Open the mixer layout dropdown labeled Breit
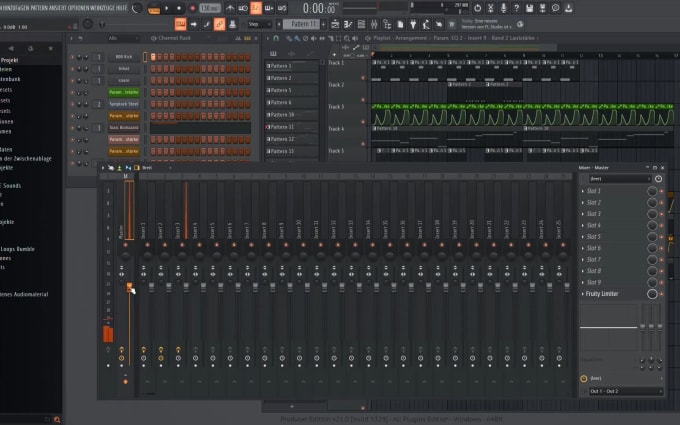 coord(156,168)
